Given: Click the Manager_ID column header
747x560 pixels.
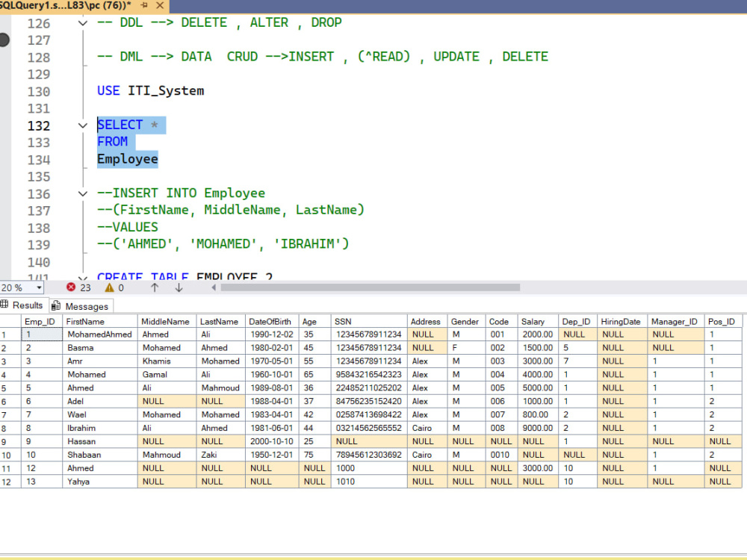Looking at the screenshot, I should 675,321.
